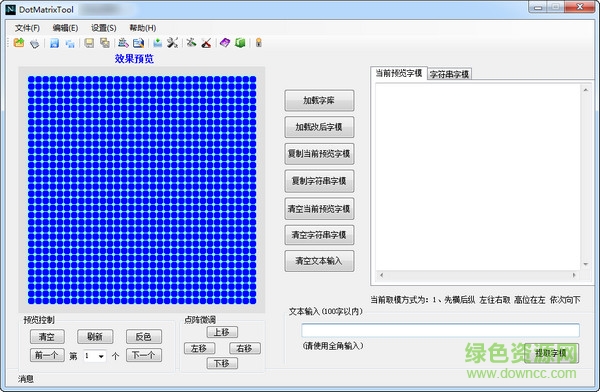
Task: Shift the matrix left with 左移
Action: tap(199, 348)
